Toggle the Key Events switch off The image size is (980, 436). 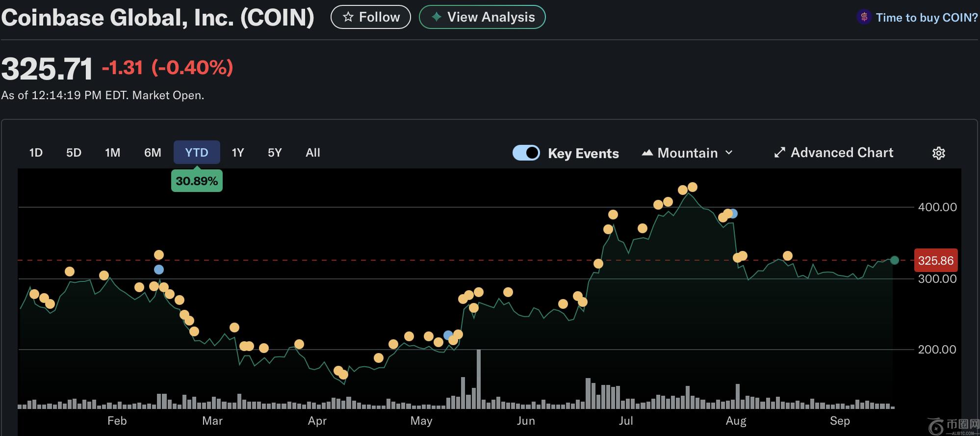pyautogui.click(x=526, y=153)
